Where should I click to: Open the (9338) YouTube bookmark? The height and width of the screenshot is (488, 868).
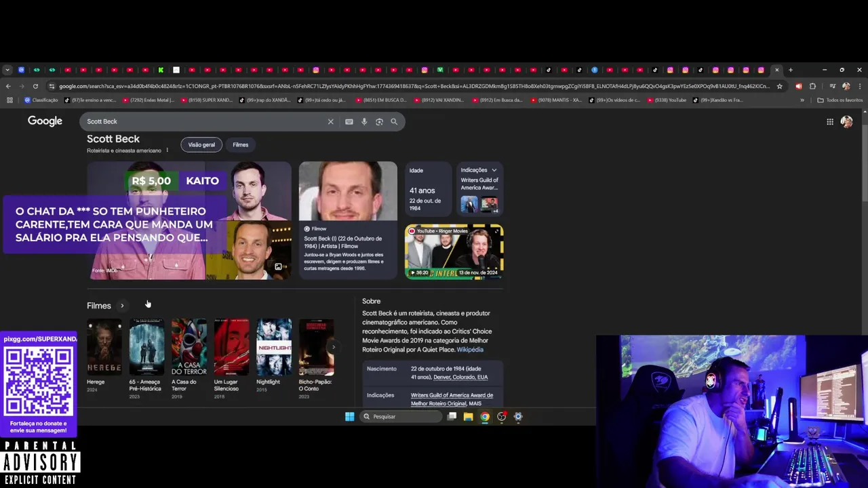[667, 100]
